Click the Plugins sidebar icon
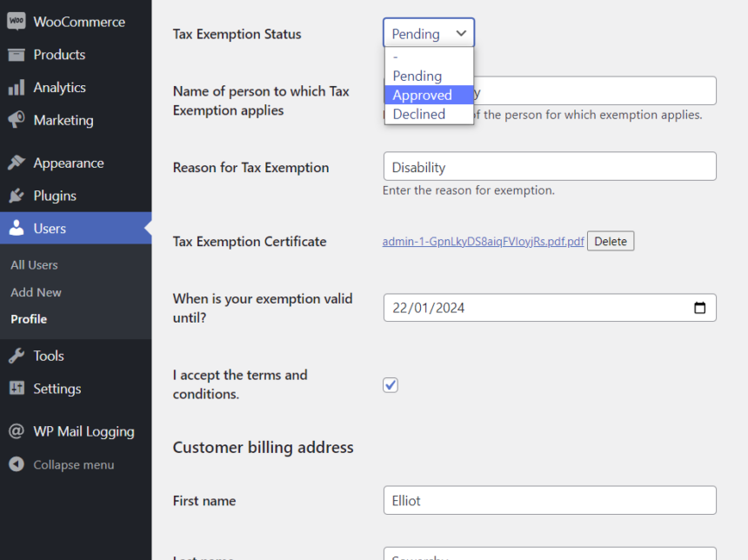 [16, 196]
